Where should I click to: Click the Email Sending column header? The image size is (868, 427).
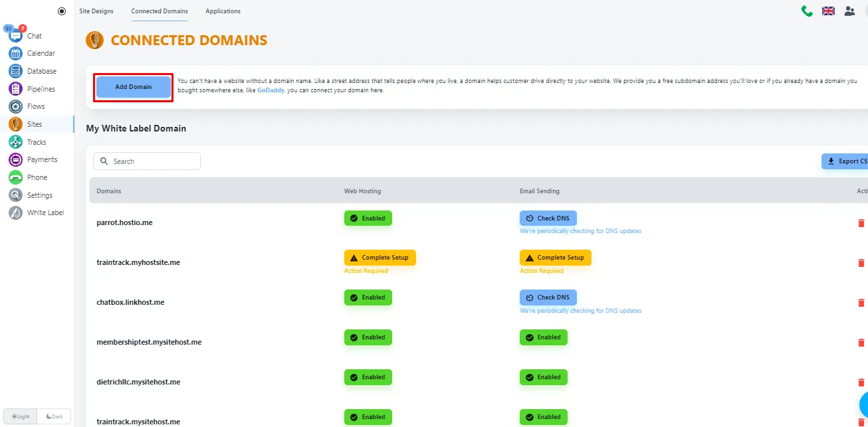pos(540,191)
